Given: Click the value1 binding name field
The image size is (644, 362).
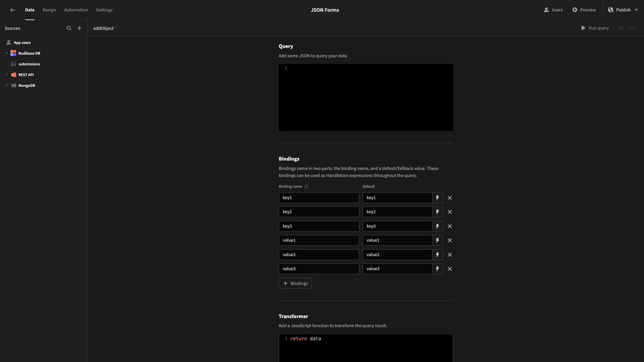Looking at the screenshot, I should 319,240.
